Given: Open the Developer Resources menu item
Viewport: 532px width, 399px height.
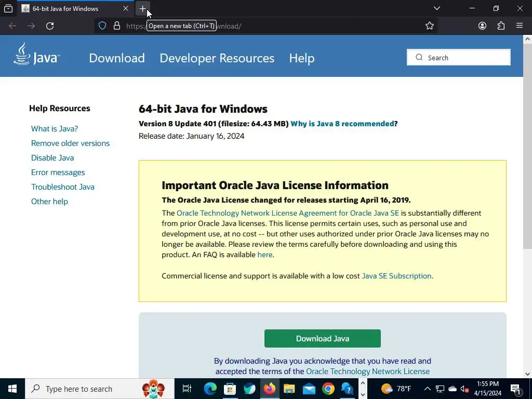Looking at the screenshot, I should [217, 58].
